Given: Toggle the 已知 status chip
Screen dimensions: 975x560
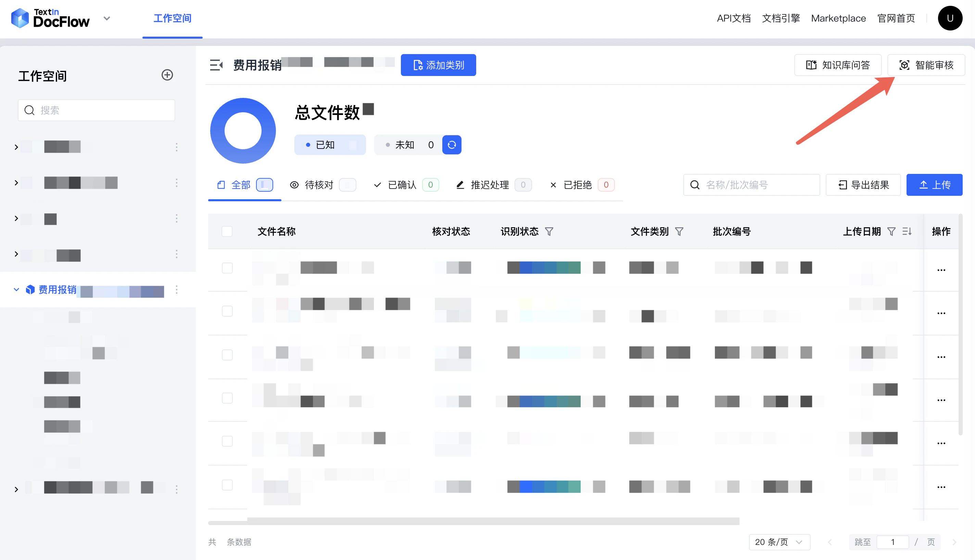Looking at the screenshot, I should (x=330, y=144).
